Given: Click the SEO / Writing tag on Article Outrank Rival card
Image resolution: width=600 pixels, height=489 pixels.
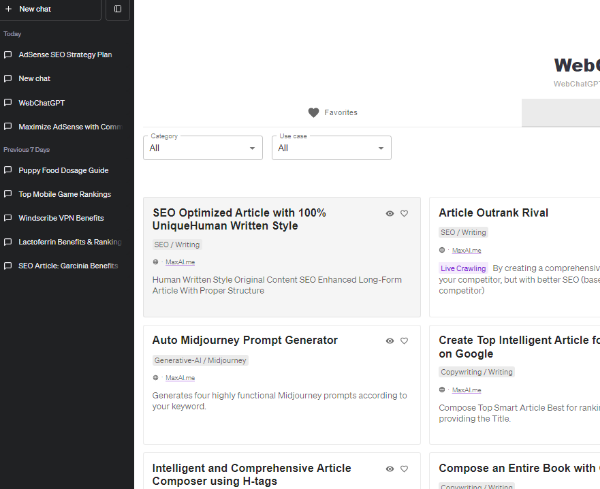Looking at the screenshot, I should 463,232.
